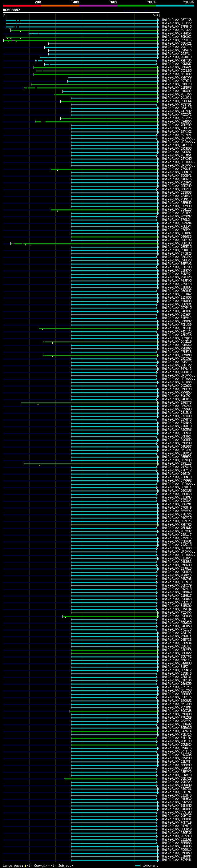Select the UniRef100_A4RXD2 label
Screen dimensions: 197x868
tap(177, 91)
